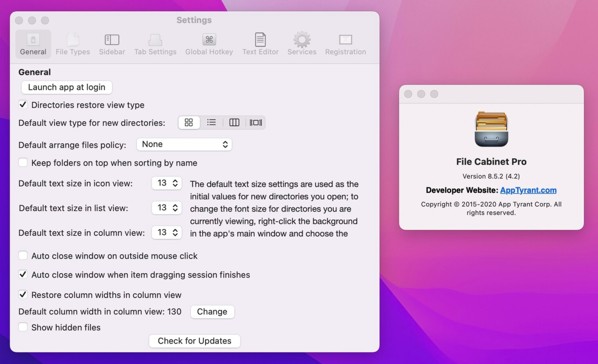The width and height of the screenshot is (598, 364).
Task: Select list view as default view type
Action: click(211, 123)
